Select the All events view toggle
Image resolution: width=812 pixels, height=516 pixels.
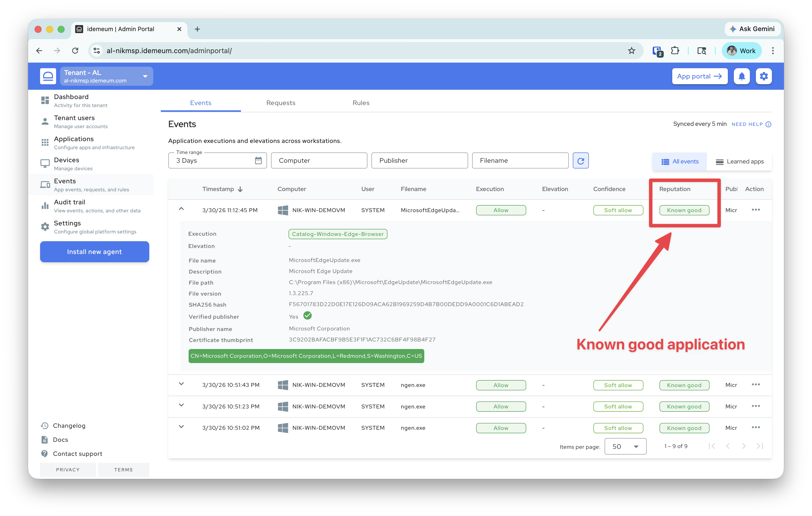[680, 162]
